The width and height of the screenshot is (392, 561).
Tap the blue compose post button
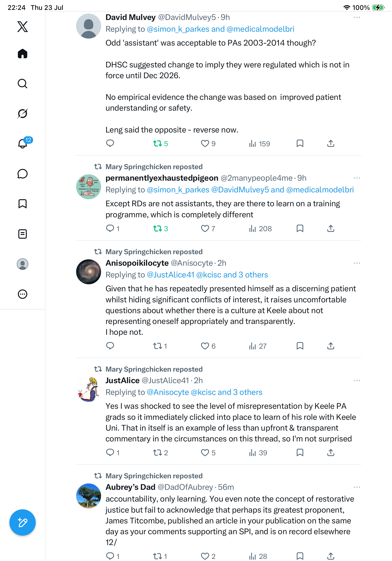coord(23,522)
